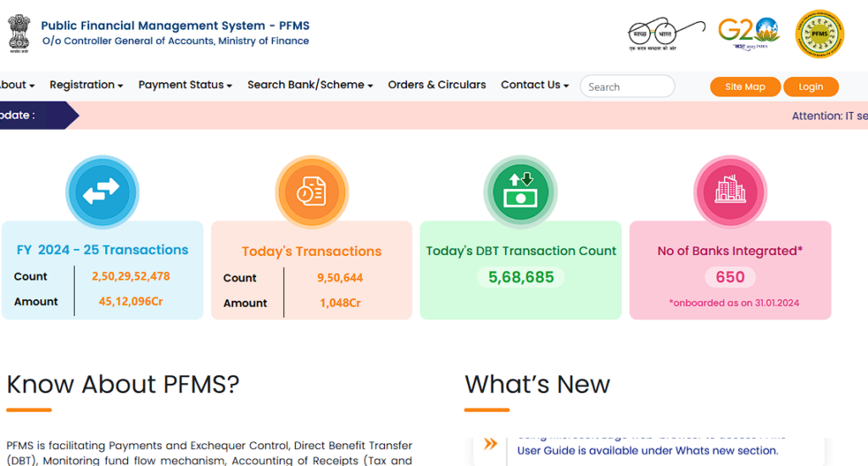The width and height of the screenshot is (868, 466).
Task: Click the amount value 45,12,096Cr
Action: click(x=131, y=302)
